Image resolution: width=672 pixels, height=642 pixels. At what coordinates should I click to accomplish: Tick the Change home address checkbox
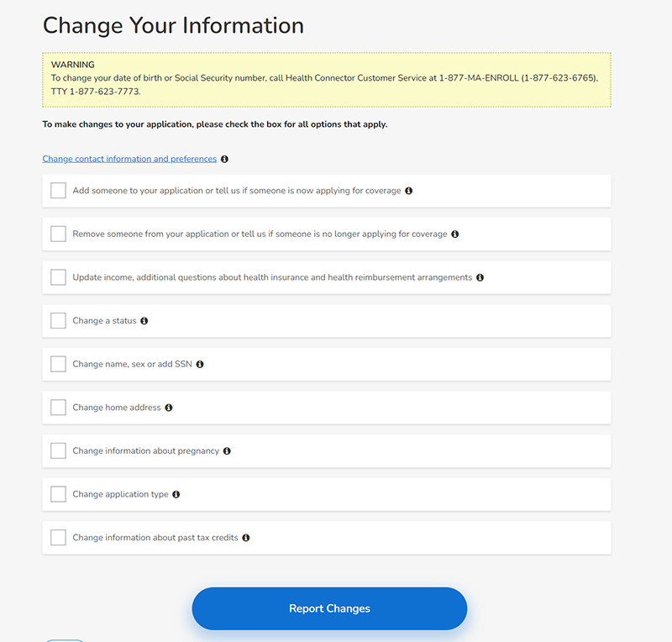click(58, 407)
